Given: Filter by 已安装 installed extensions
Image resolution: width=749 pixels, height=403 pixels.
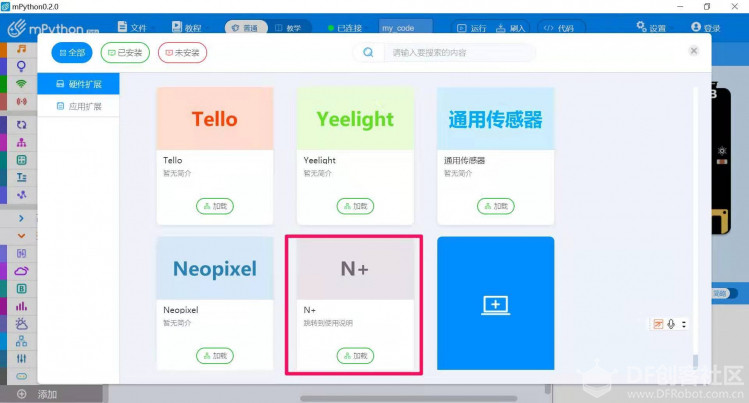Looking at the screenshot, I should click(x=125, y=53).
